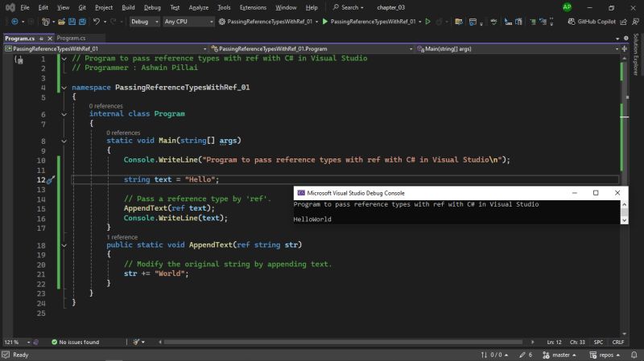The height and width of the screenshot is (361, 644).
Task: Click the screwdriver quick actions icon on line 12
Action: [x=51, y=179]
